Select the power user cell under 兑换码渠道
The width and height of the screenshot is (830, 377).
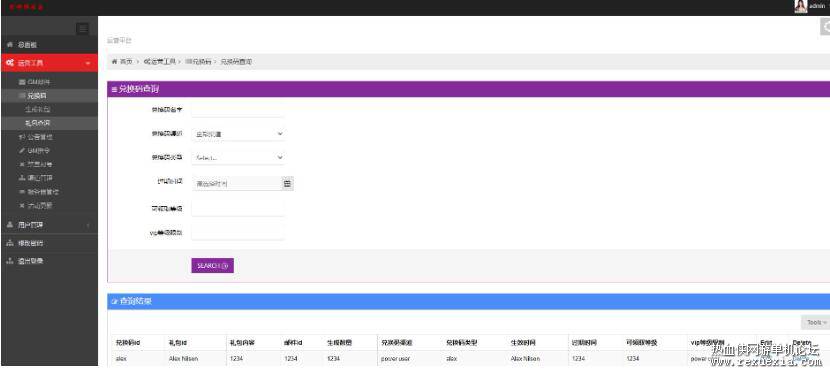coord(395,358)
